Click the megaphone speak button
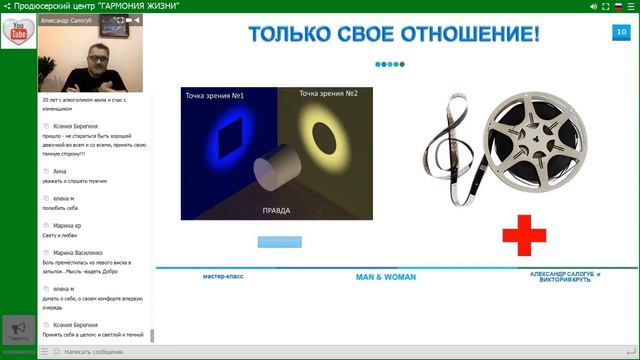 [18, 330]
